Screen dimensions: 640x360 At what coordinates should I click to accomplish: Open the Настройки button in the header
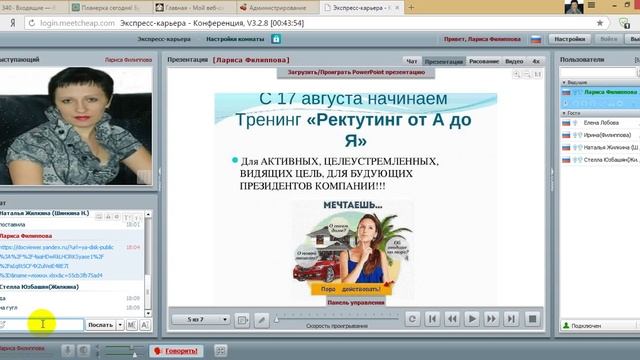tap(569, 39)
